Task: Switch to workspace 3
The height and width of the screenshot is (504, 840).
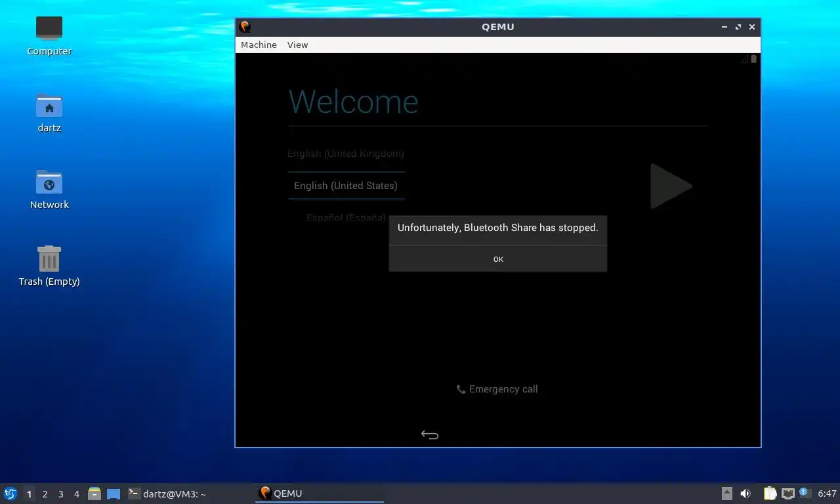Action: tap(60, 494)
